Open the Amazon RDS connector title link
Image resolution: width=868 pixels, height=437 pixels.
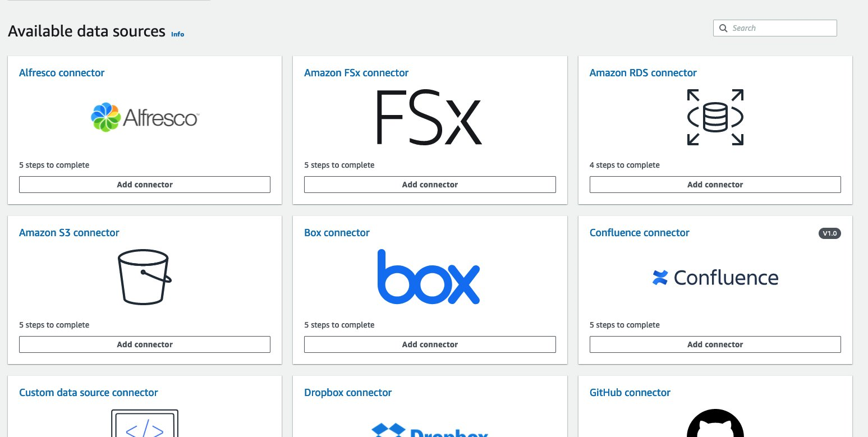tap(643, 73)
